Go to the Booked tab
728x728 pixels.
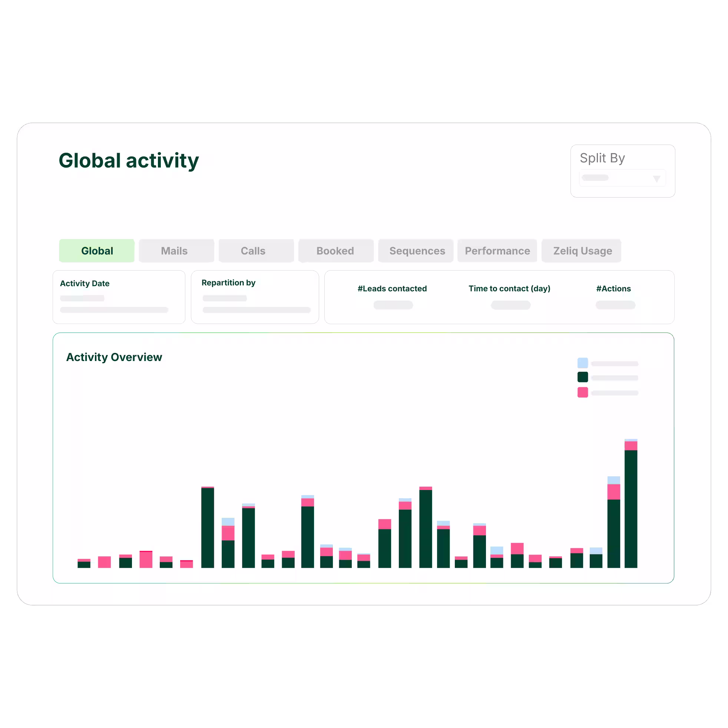[x=335, y=251]
